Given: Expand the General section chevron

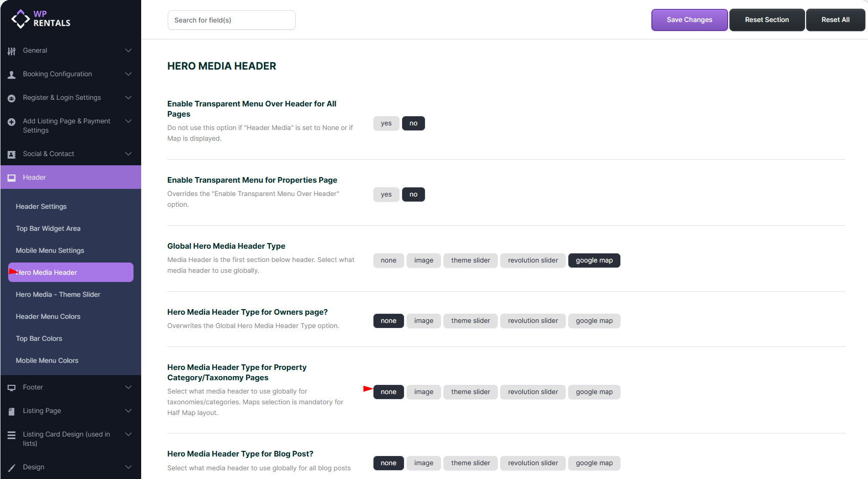Looking at the screenshot, I should (128, 51).
